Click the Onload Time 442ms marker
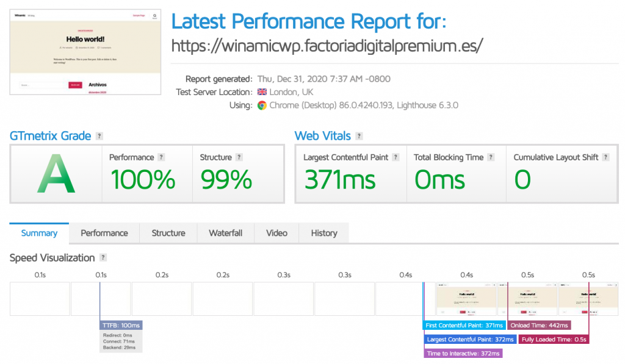Viewport: 625px width, 364px height. (x=539, y=326)
